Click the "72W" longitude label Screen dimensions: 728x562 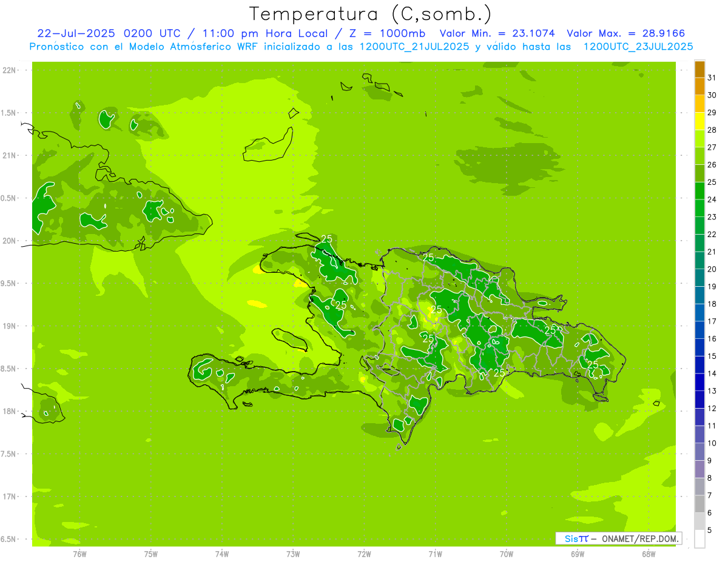pos(364,554)
